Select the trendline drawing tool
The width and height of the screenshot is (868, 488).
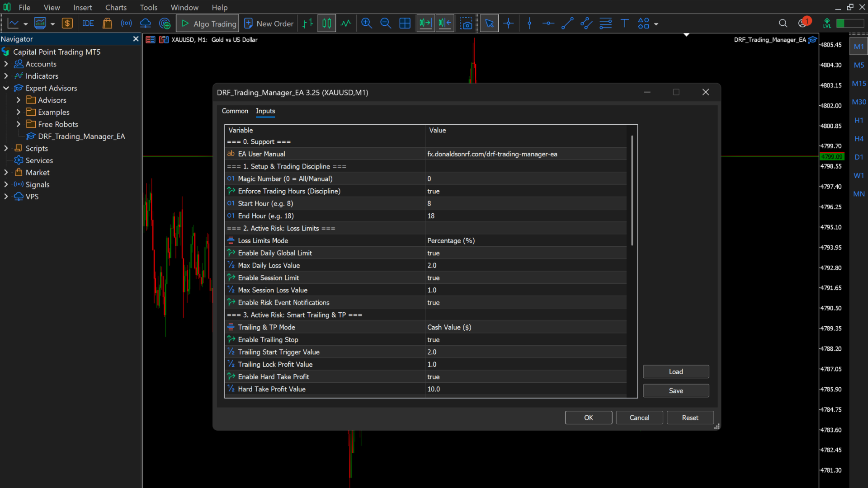[x=567, y=23]
